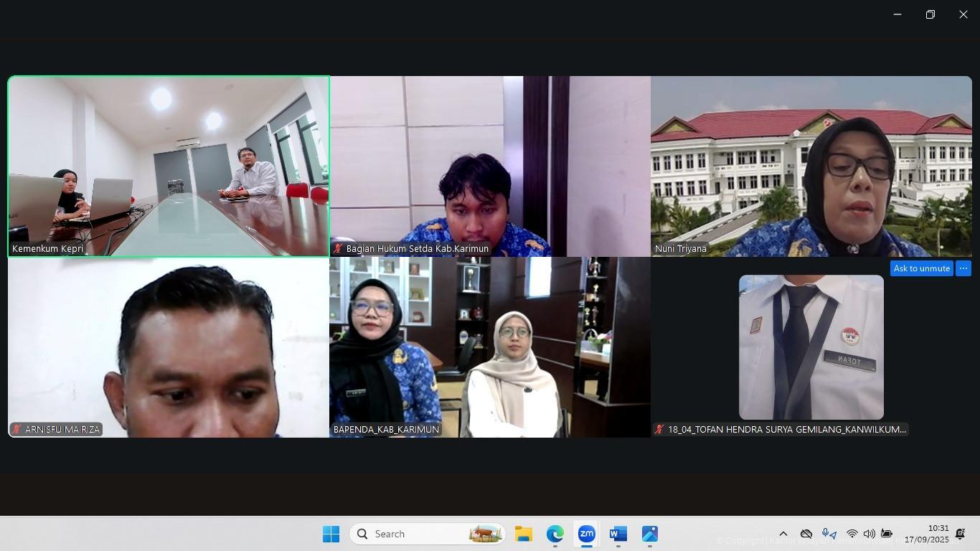Open the clock and date 17/09/2025 panel

point(926,534)
